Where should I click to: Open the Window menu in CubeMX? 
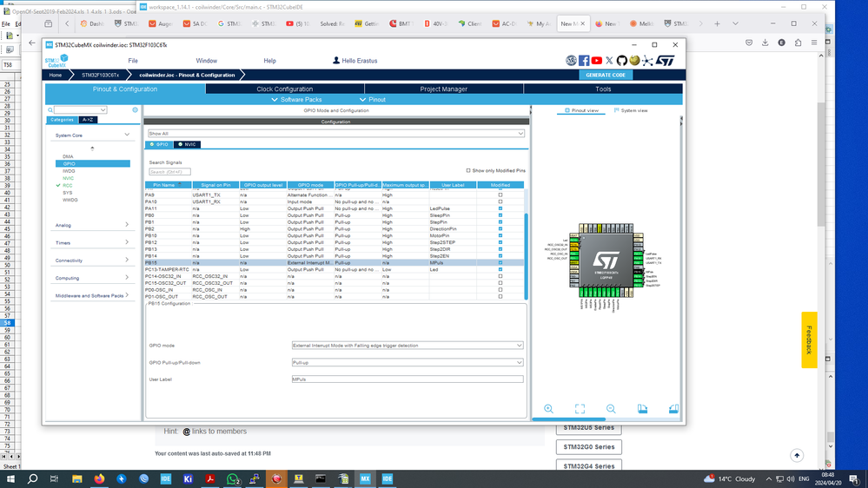[x=207, y=61]
